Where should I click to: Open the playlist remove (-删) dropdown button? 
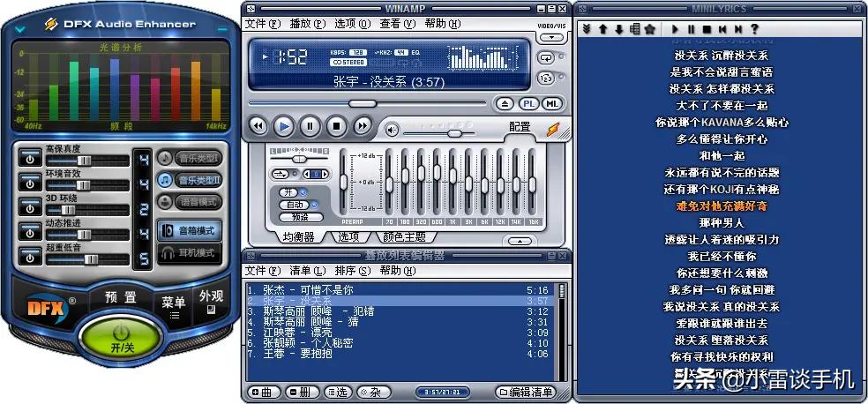pos(302,393)
